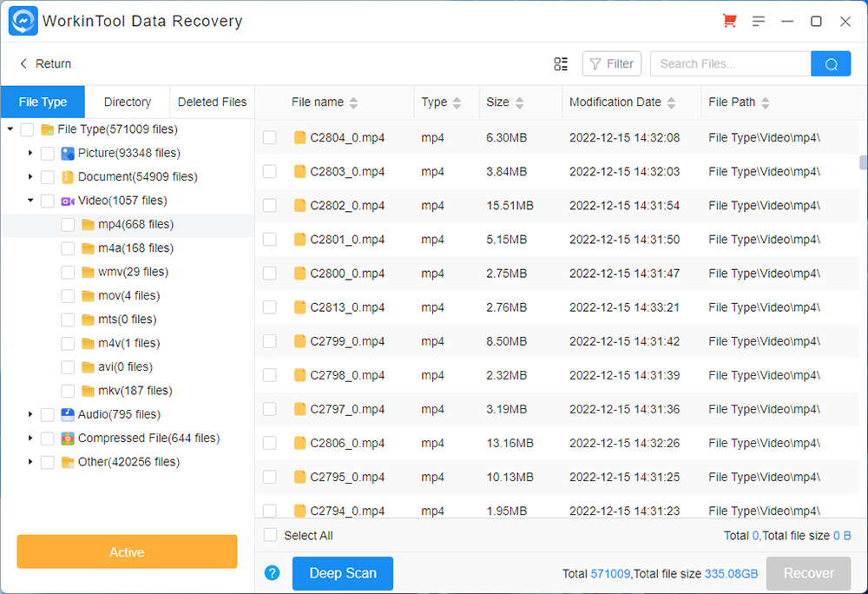Switch to the Deleted Files tab

[x=212, y=102]
